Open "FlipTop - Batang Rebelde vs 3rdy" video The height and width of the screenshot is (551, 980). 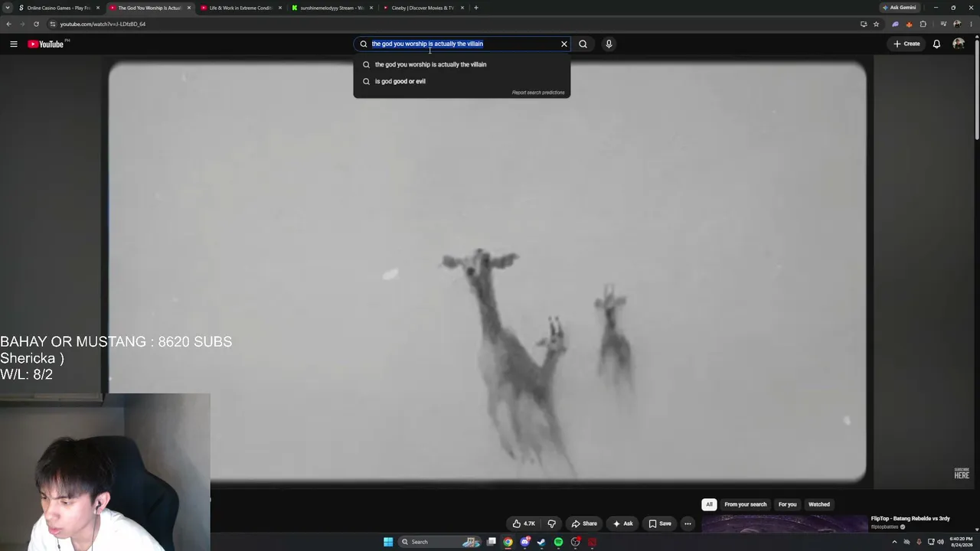coord(910,518)
